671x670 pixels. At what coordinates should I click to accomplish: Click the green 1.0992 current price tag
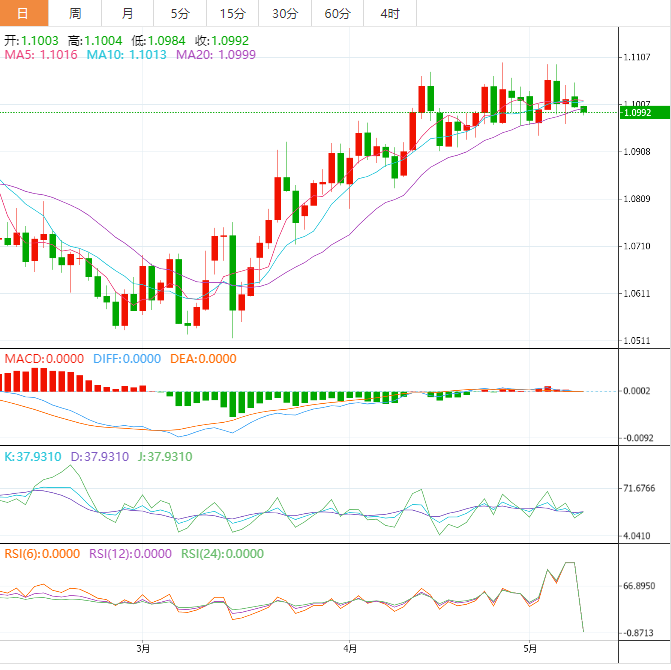(637, 113)
